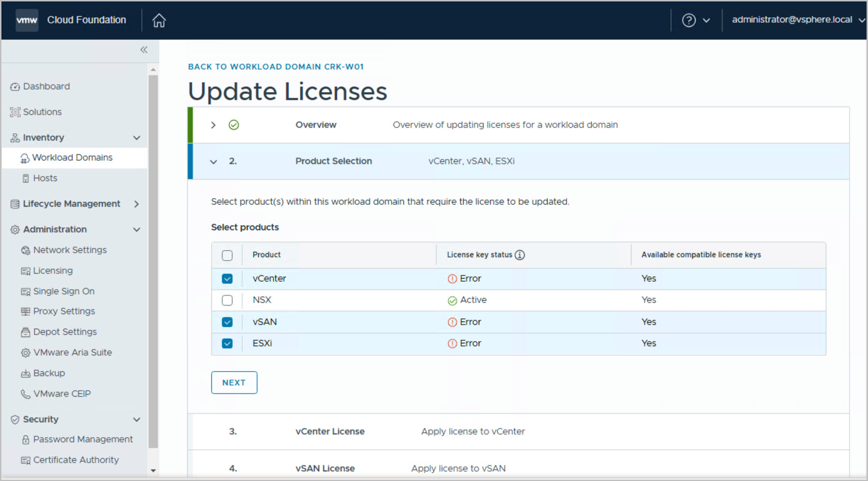Image resolution: width=868 pixels, height=481 pixels.
Task: Expand the Overview step chevron
Action: (213, 125)
